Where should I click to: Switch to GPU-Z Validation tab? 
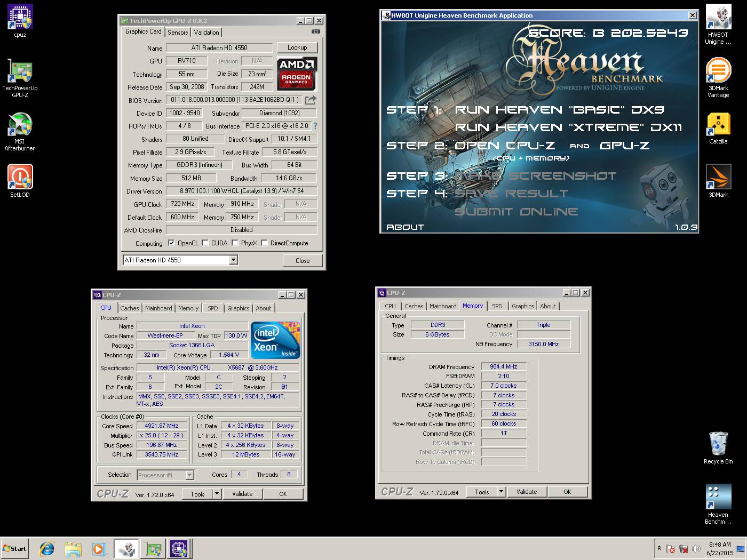coord(206,33)
